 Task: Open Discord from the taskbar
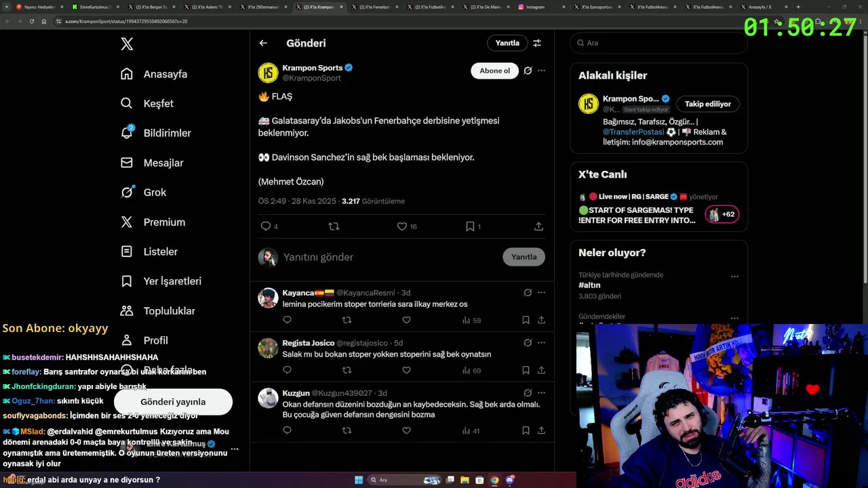tap(509, 480)
